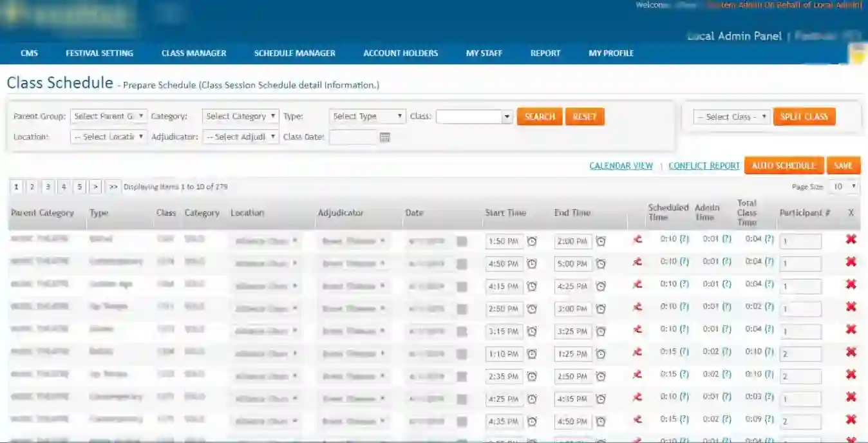Open the Class Date calendar picker icon
Viewport: 868px width, 443px height.
[x=384, y=137]
